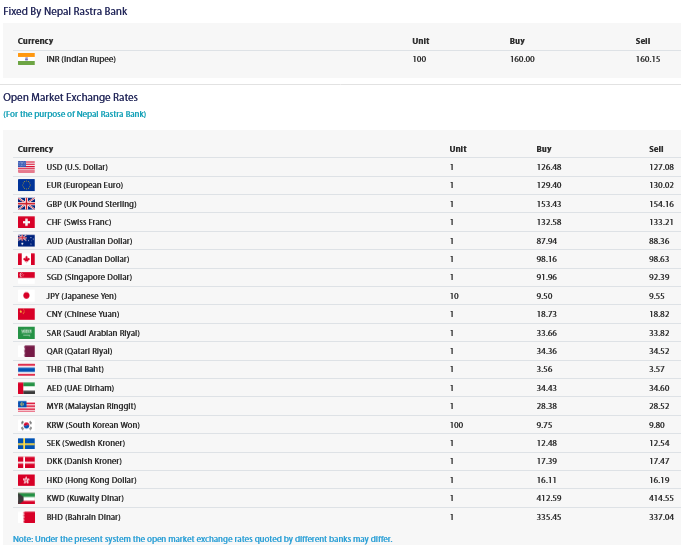681x545 pixels.
Task: Click the Open Market Exchange Rates heading
Action: click(x=70, y=97)
